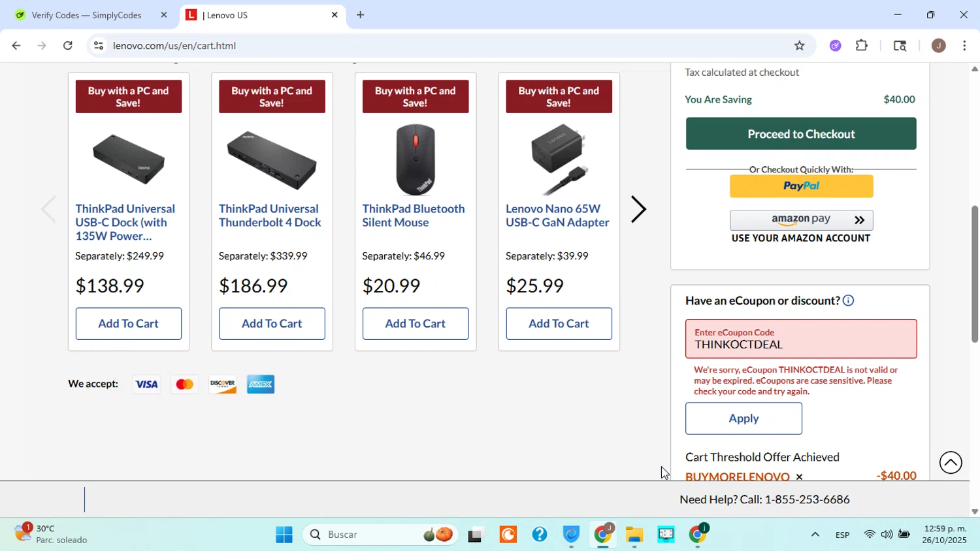The height and width of the screenshot is (551, 980).
Task: Close the Verify Codes SimplyCodes tab
Action: [164, 14]
